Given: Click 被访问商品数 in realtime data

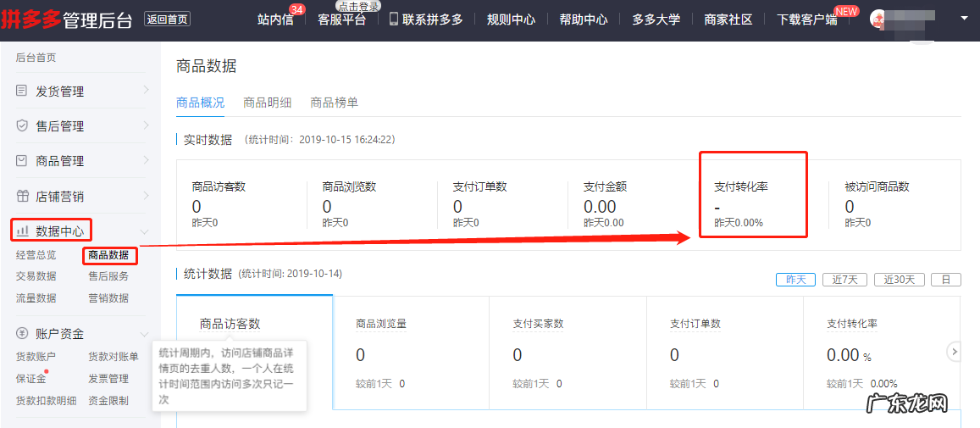Looking at the screenshot, I should click(x=877, y=186).
